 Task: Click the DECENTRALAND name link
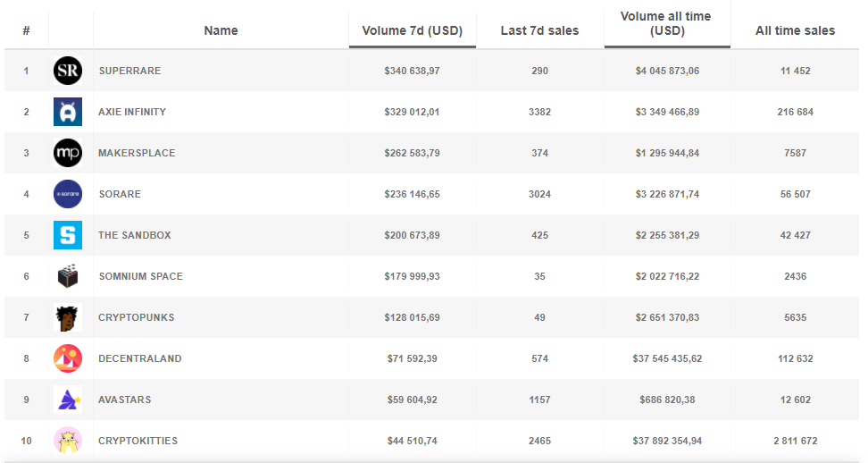click(x=140, y=358)
